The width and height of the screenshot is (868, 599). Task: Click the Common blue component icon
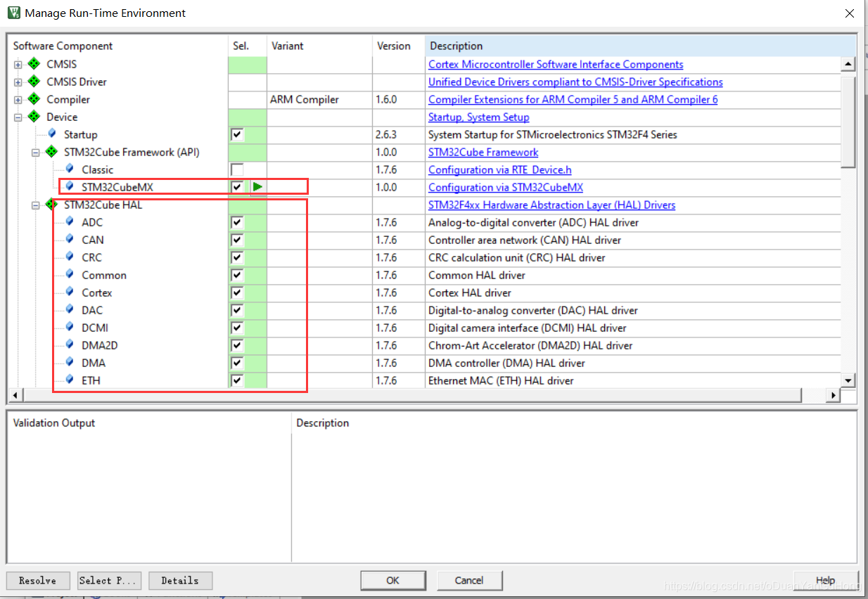click(x=70, y=274)
